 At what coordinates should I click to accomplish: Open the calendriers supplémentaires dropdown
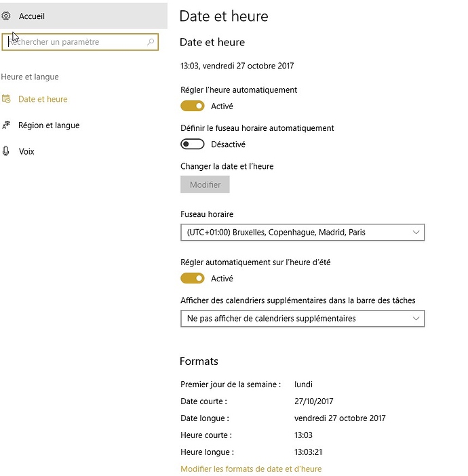(303, 319)
